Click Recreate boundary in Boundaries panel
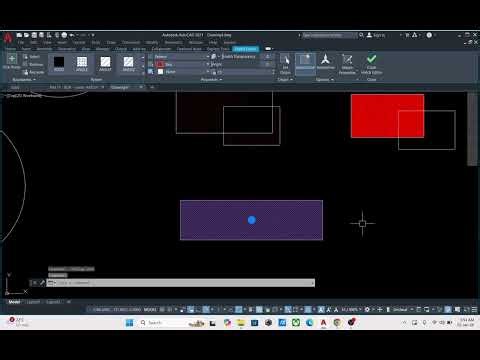 click(33, 72)
